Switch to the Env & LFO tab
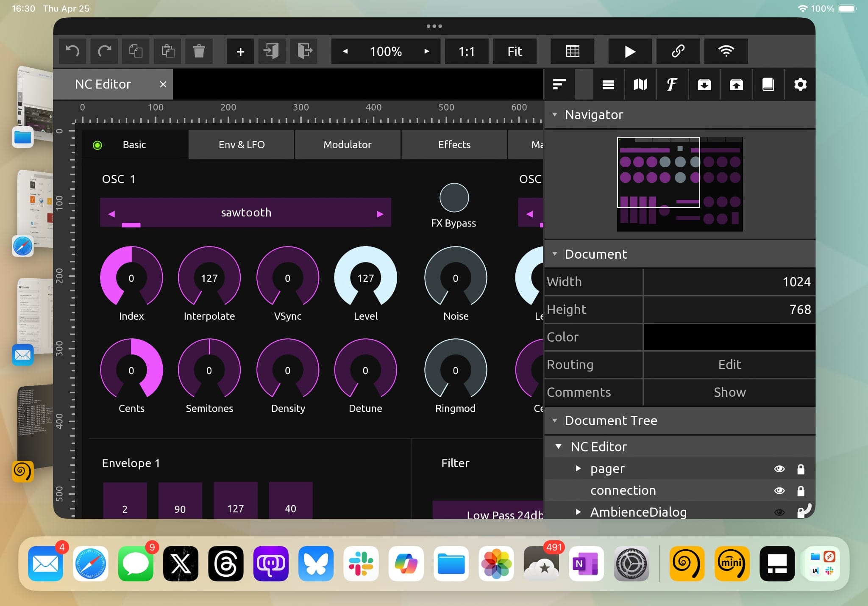This screenshot has width=868, height=606. tap(242, 144)
